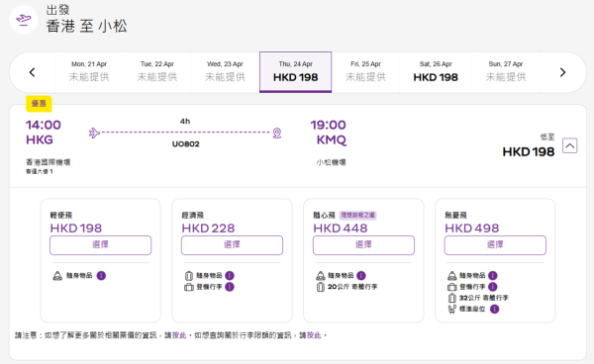Click flight number UO802
Image resolution: width=594 pixels, height=364 pixels.
tap(186, 144)
